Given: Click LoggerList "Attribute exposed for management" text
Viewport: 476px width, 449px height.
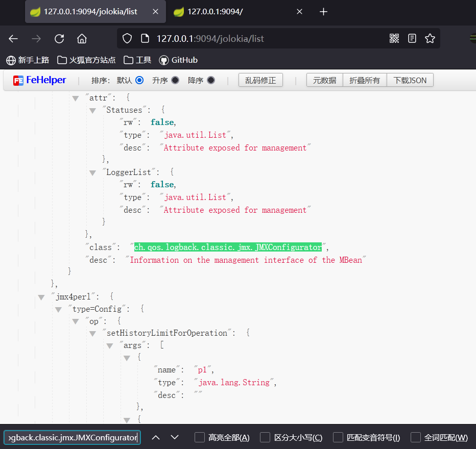Looking at the screenshot, I should pos(235,210).
